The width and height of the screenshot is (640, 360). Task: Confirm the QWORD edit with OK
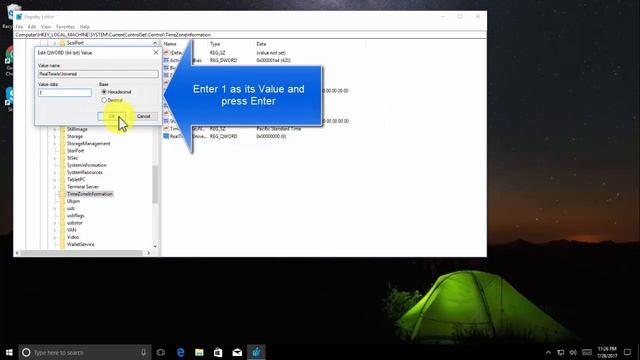pos(111,116)
